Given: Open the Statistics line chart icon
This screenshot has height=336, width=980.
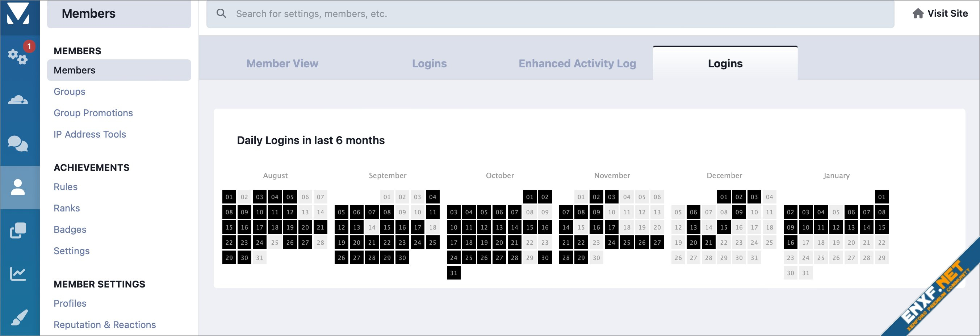Looking at the screenshot, I should tap(18, 274).
